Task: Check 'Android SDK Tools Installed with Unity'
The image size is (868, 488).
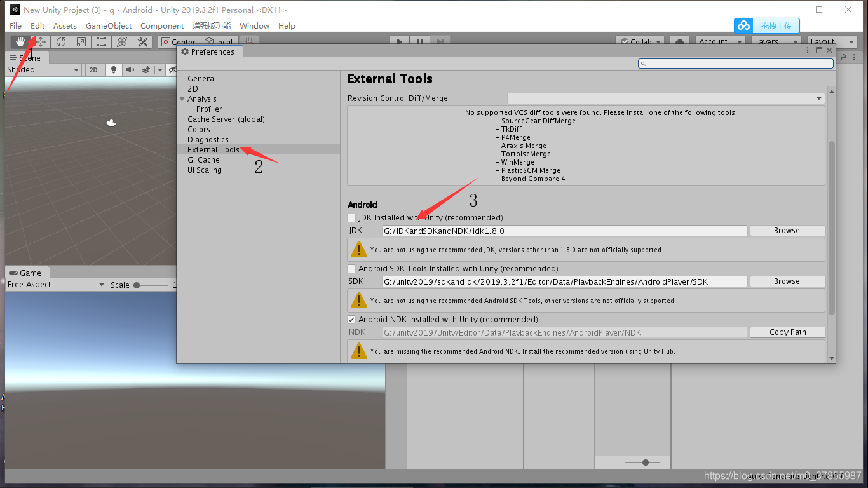Action: (351, 268)
